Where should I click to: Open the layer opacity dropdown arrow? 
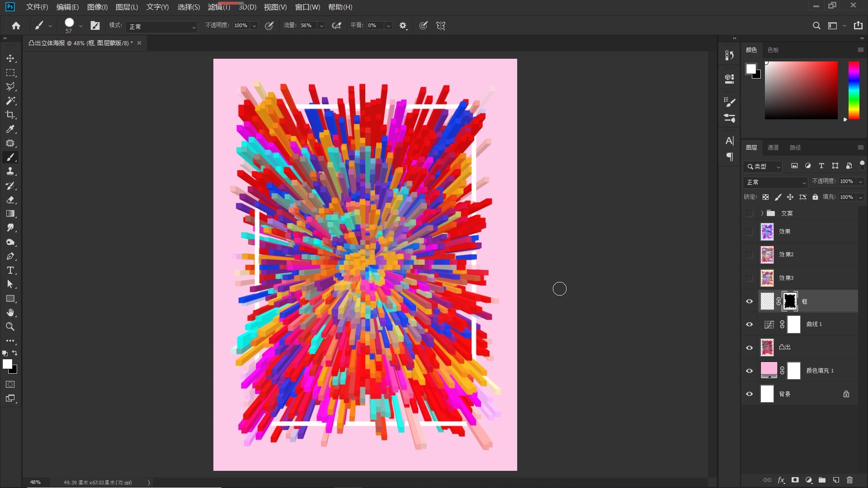click(860, 182)
